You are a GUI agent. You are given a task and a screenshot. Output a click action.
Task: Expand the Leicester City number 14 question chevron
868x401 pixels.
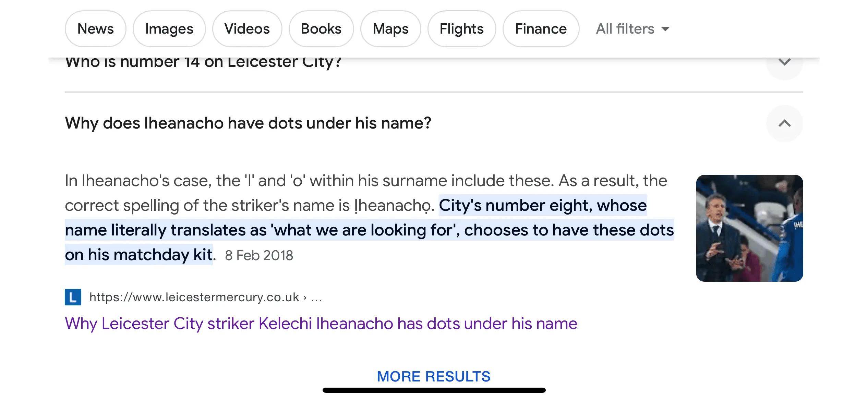[784, 63]
